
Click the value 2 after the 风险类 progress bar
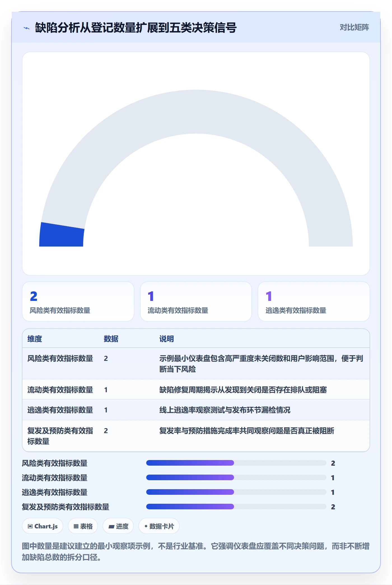click(333, 463)
